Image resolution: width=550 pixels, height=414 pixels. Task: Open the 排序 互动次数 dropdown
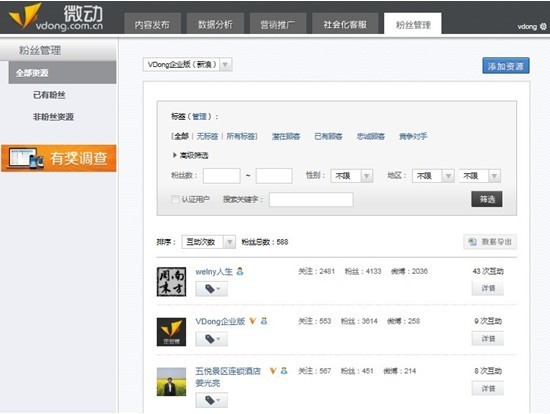[209, 242]
